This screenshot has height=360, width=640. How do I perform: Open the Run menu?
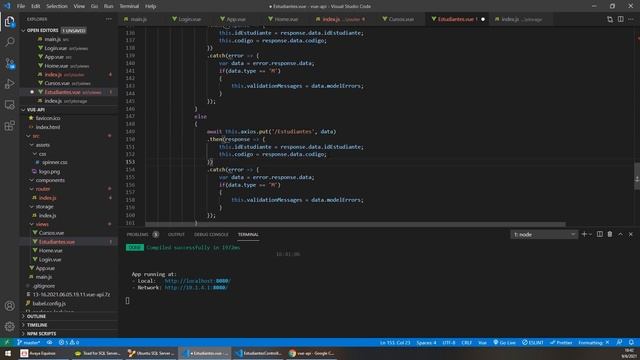tap(109, 6)
